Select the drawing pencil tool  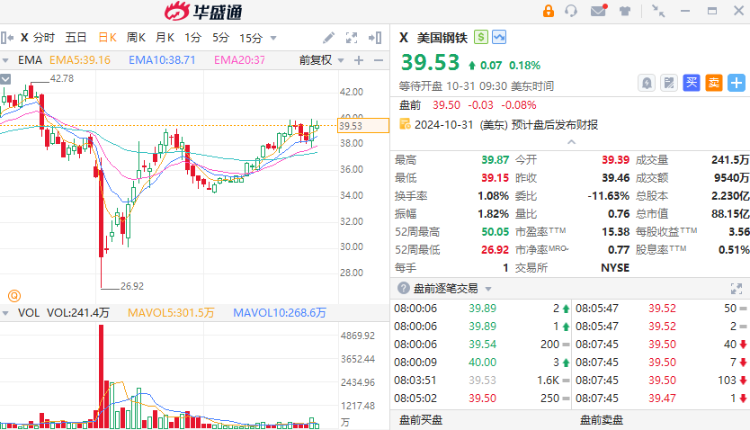pyautogui.click(x=329, y=38)
